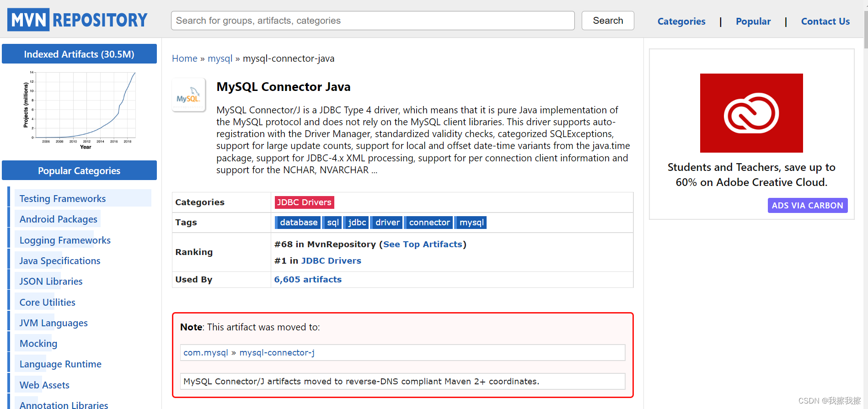Open Contact Us page
The width and height of the screenshot is (868, 409).
pos(825,21)
